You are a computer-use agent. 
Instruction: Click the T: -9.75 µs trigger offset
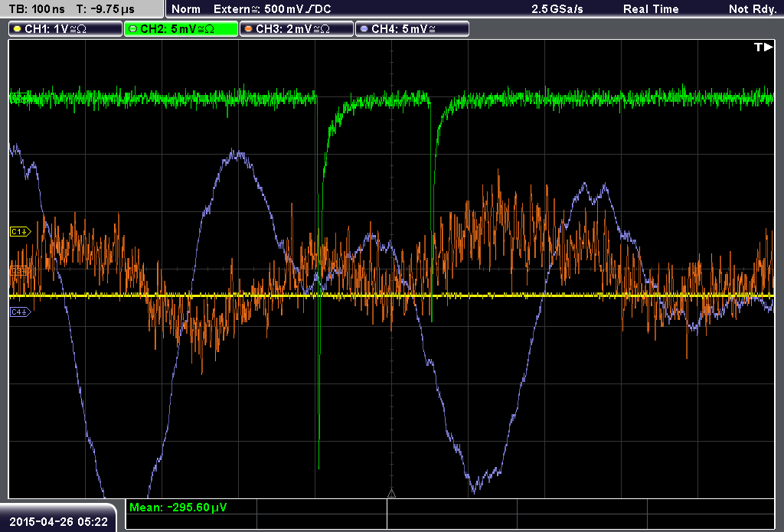coord(106,9)
